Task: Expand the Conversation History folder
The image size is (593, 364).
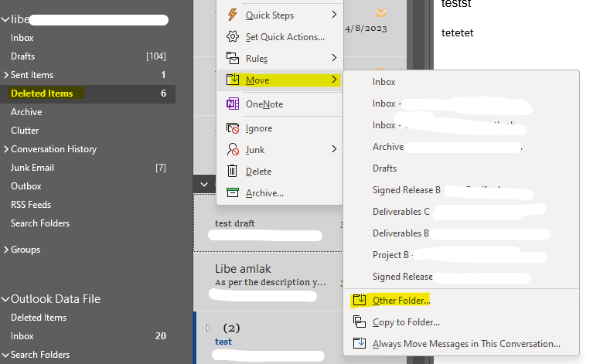Action: click(5, 149)
